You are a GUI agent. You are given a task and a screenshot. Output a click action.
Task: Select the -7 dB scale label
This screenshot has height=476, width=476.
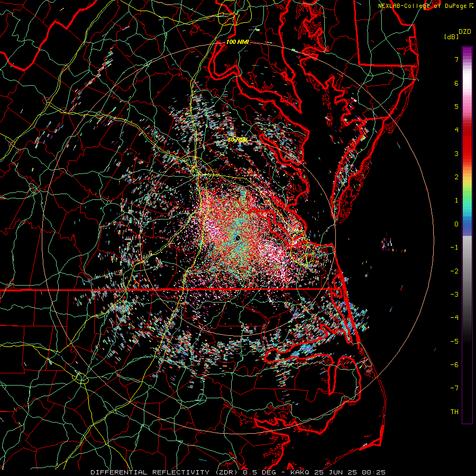(x=454, y=388)
